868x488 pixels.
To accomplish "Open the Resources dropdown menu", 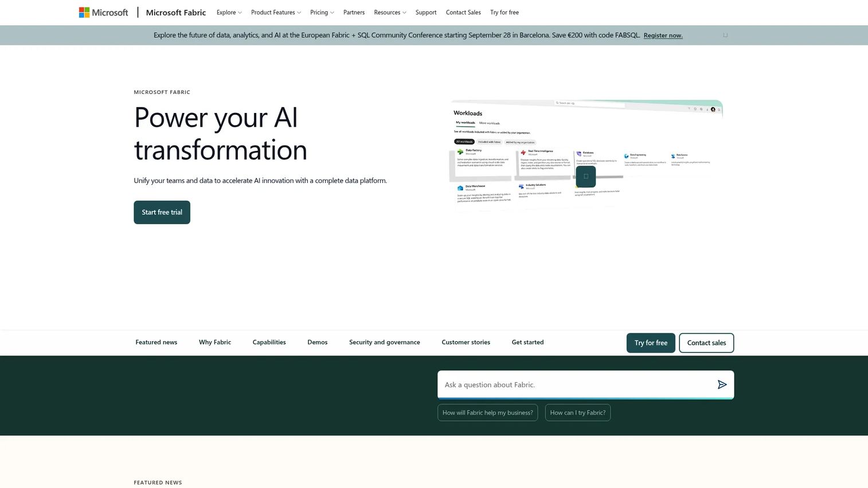I will [390, 12].
